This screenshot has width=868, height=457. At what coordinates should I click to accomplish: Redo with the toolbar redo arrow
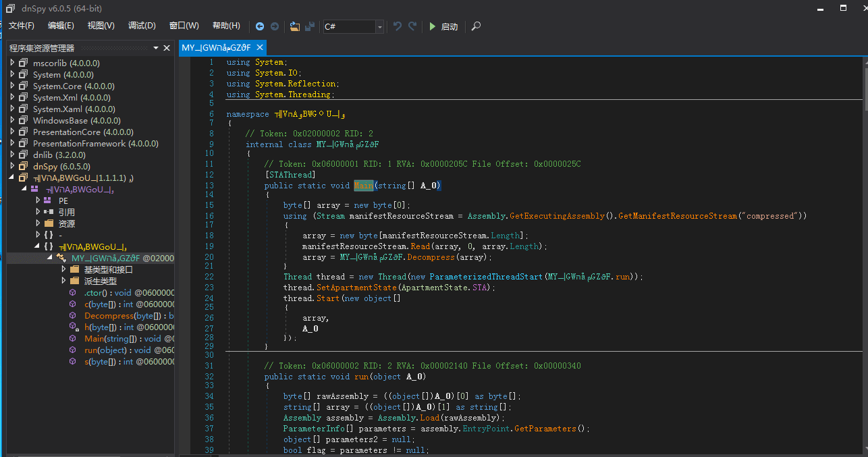click(413, 26)
